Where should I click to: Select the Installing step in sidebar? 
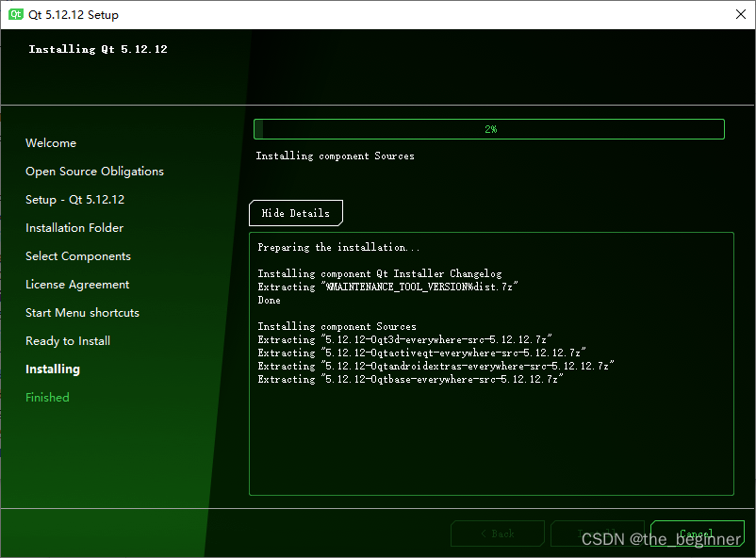click(x=53, y=369)
